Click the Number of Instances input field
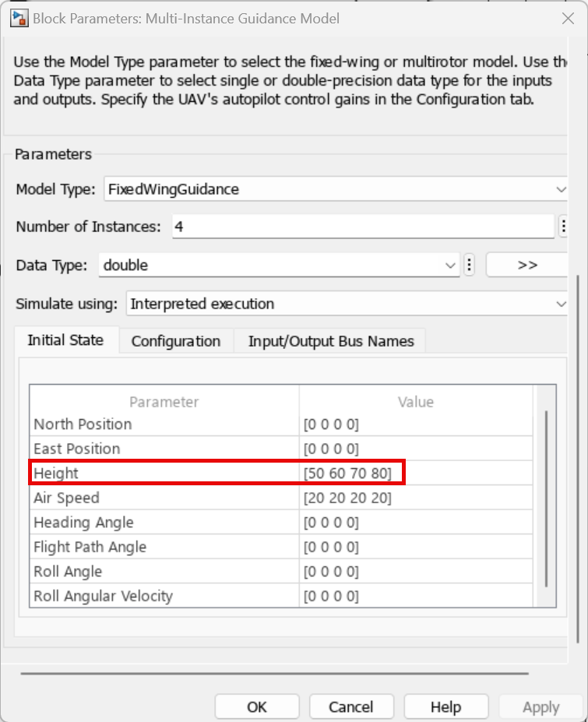Viewport: 588px width, 722px height. point(362,227)
